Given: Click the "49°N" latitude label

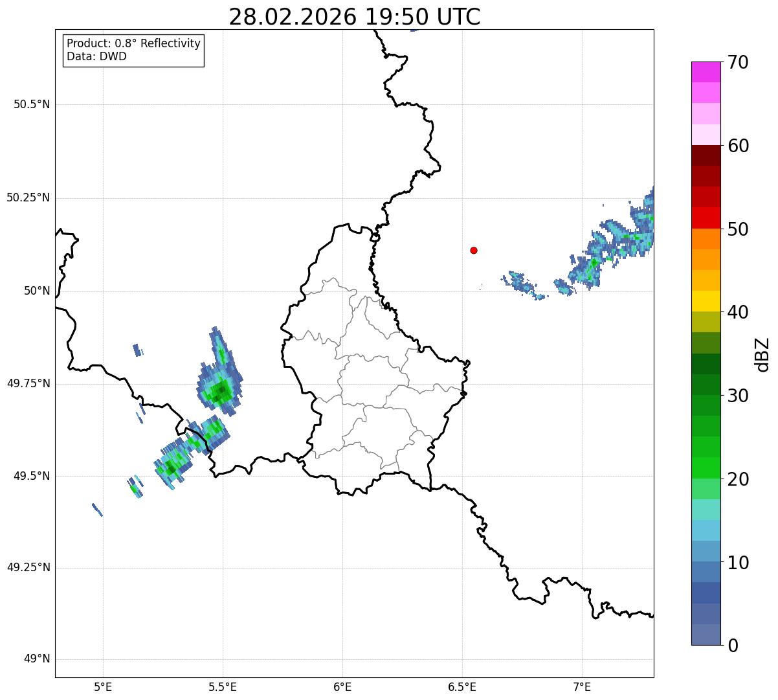Looking at the screenshot, I should click(37, 659).
